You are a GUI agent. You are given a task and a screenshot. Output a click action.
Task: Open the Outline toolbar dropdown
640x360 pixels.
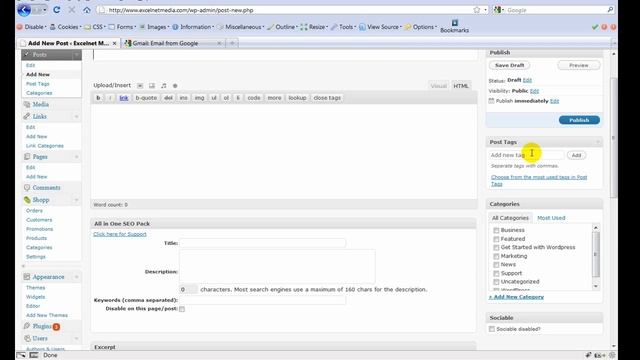pyautogui.click(x=282, y=27)
